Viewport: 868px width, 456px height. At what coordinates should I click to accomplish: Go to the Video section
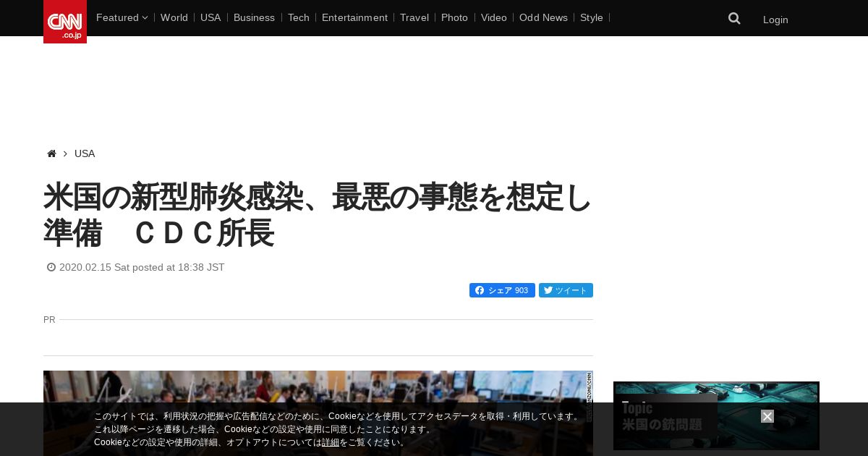click(x=494, y=17)
